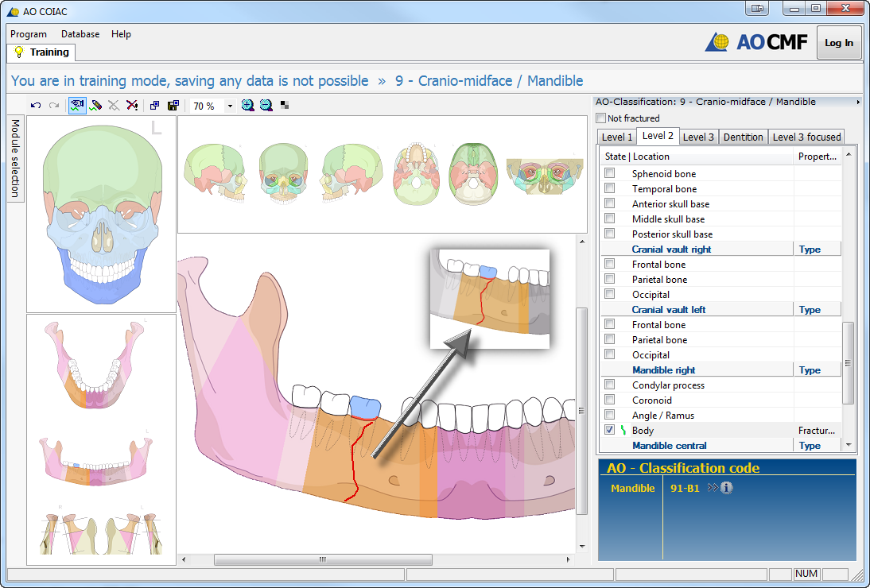
Task: Click the info icon beside code 91-B1
Action: pos(726,488)
